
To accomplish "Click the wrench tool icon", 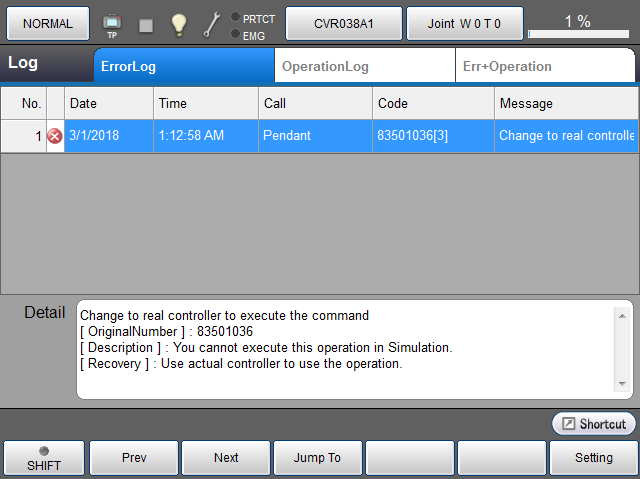I will tap(212, 24).
